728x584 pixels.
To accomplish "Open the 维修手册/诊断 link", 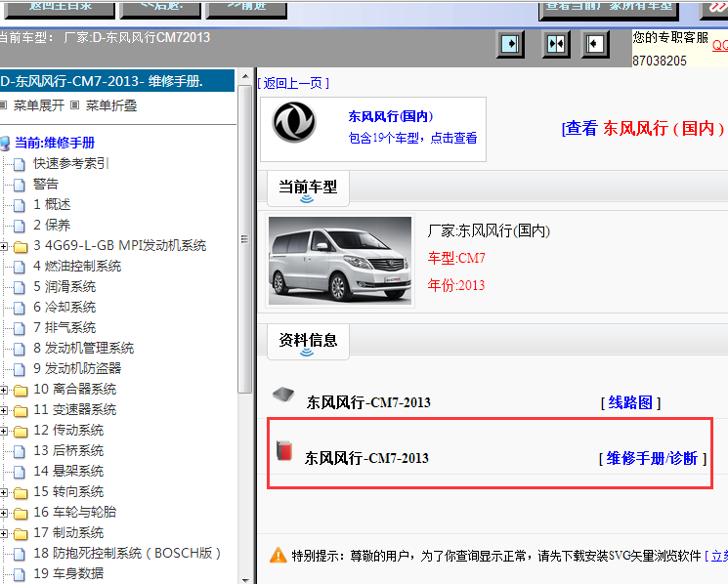I will (653, 459).
